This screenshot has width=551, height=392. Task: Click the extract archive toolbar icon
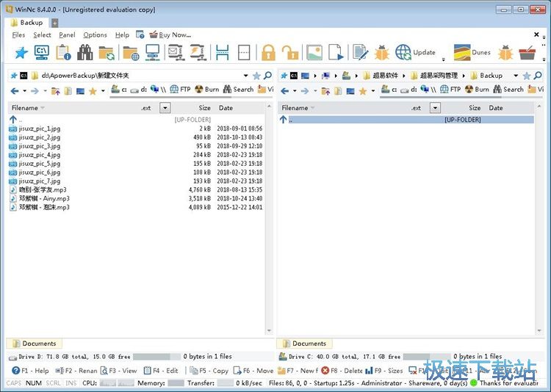198,52
